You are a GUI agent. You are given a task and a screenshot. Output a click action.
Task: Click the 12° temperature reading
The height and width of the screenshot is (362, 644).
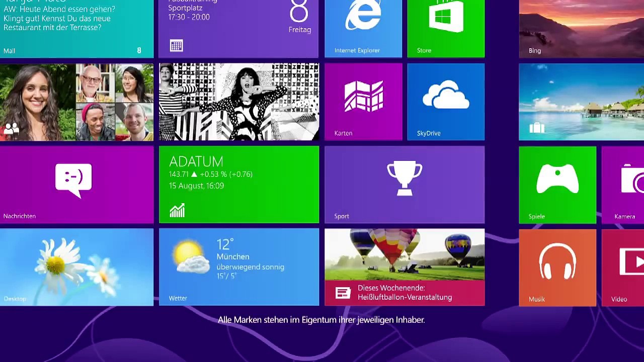[225, 244]
